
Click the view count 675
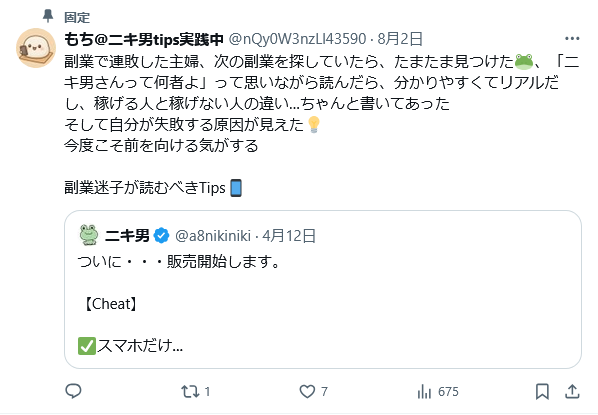[x=448, y=392]
